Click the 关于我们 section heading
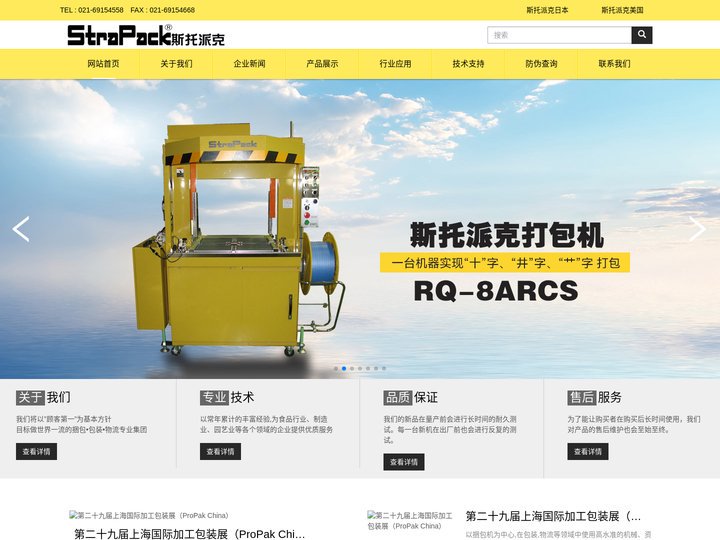720x540 pixels. click(43, 397)
